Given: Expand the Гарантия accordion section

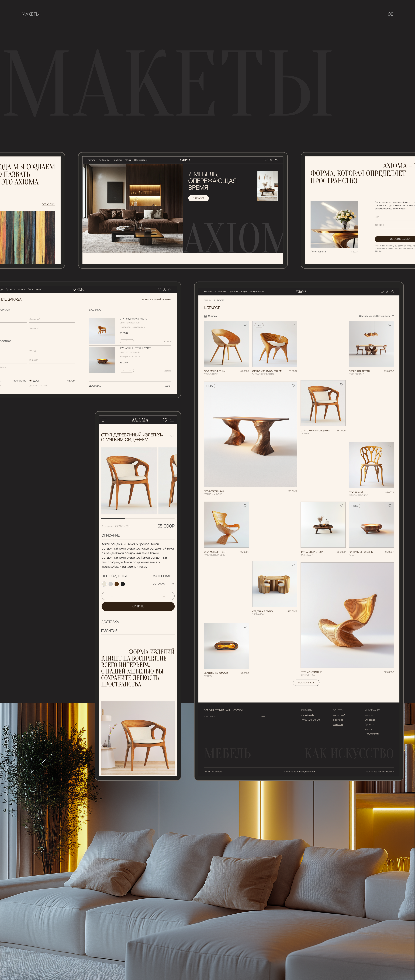Looking at the screenshot, I should point(173,631).
